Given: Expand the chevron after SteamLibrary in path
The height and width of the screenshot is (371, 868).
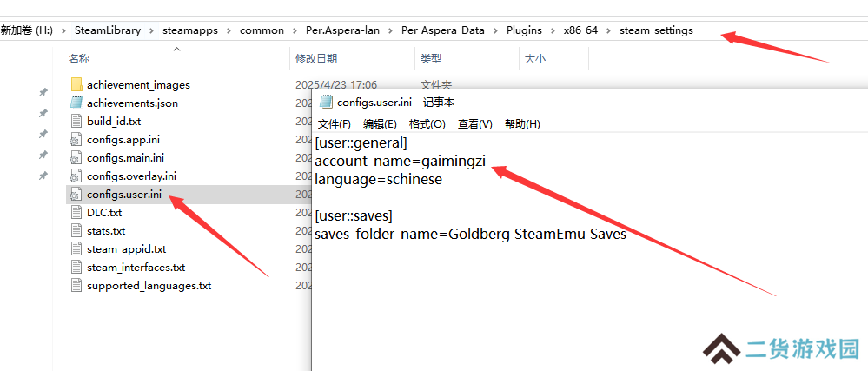Looking at the screenshot, I should [x=152, y=31].
